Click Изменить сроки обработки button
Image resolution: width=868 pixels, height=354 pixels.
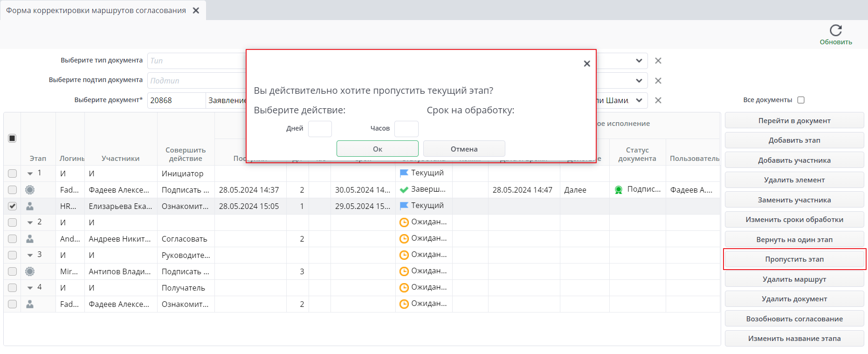794,219
